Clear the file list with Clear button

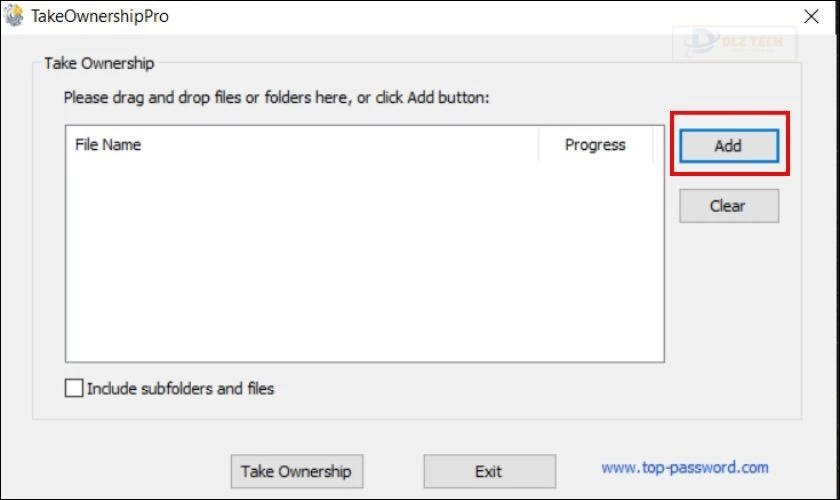(x=729, y=206)
